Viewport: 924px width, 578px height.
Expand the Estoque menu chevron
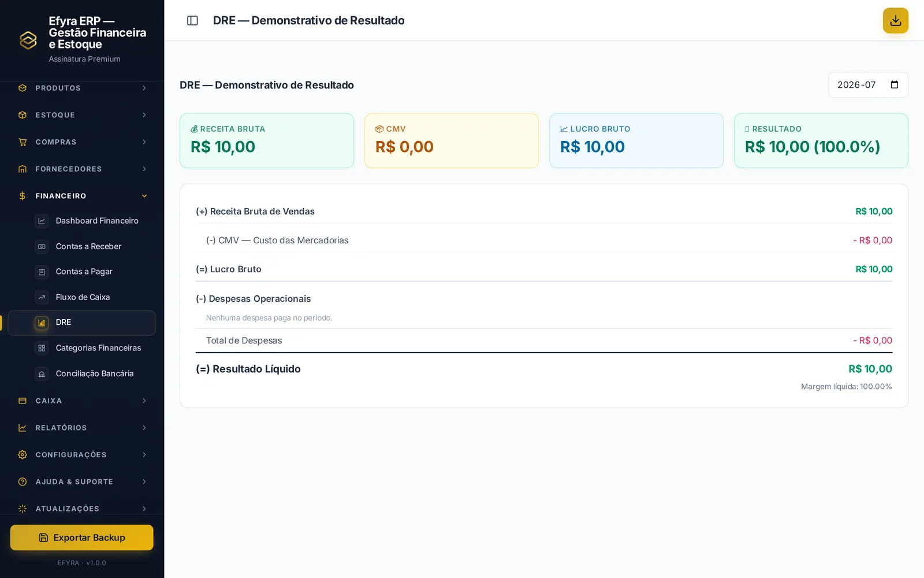click(144, 115)
